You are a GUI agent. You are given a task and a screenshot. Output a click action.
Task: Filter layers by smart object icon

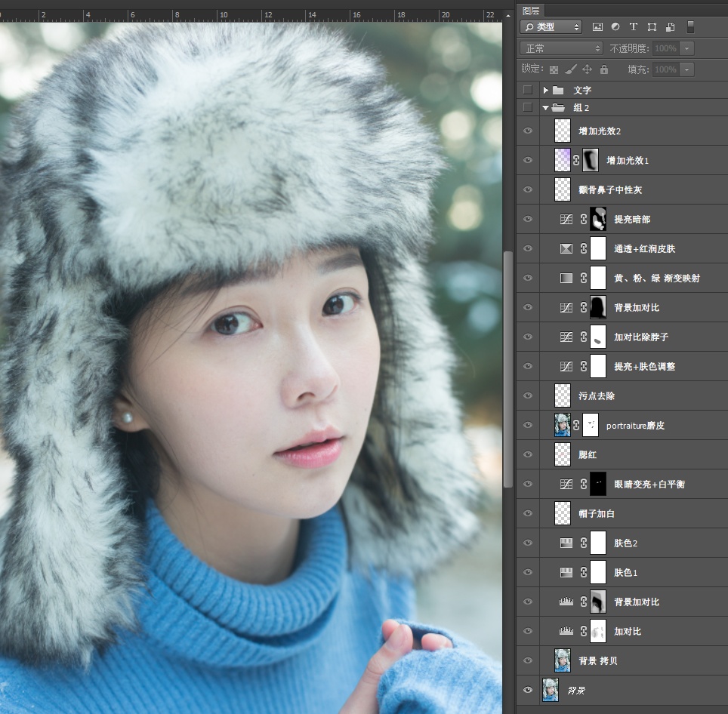click(x=670, y=27)
